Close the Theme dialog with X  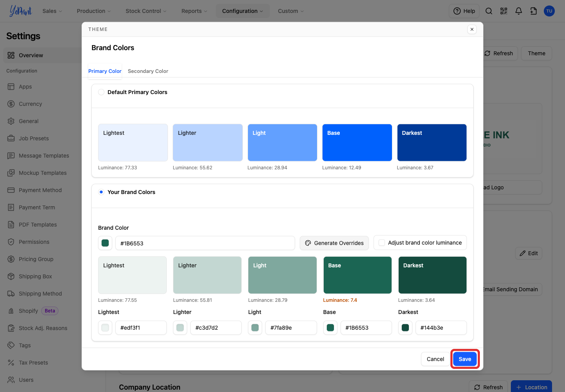472,29
